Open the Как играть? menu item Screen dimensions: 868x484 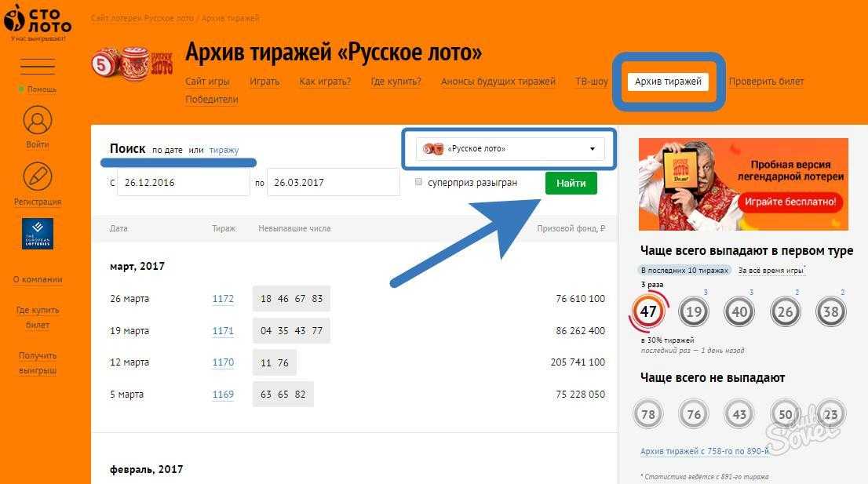click(325, 82)
